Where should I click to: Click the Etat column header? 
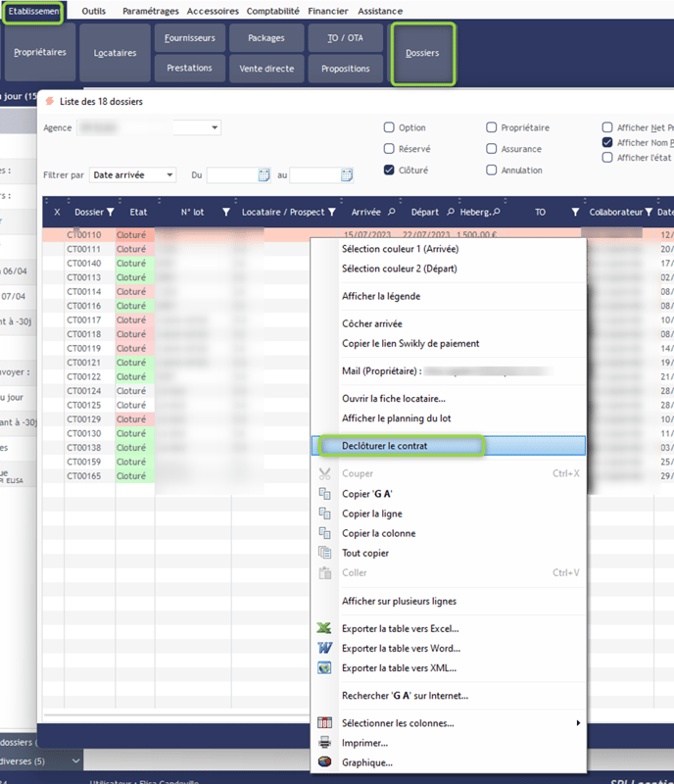point(138,212)
